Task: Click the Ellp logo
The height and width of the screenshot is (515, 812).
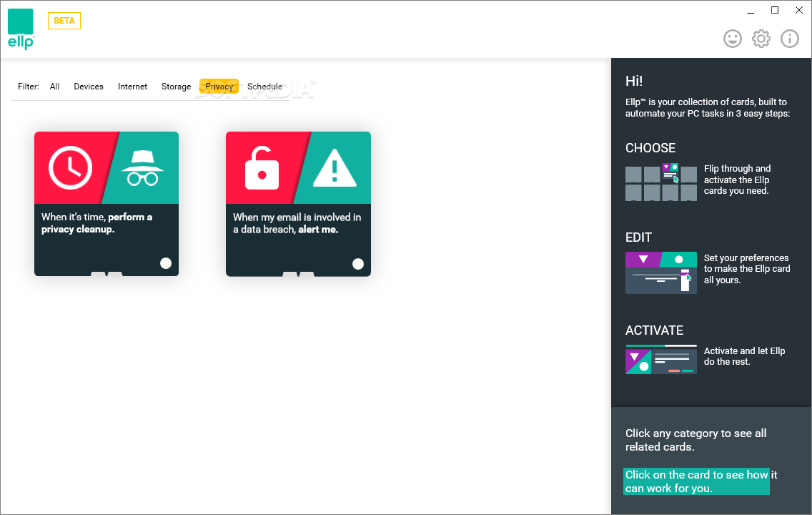Action: coord(21,29)
